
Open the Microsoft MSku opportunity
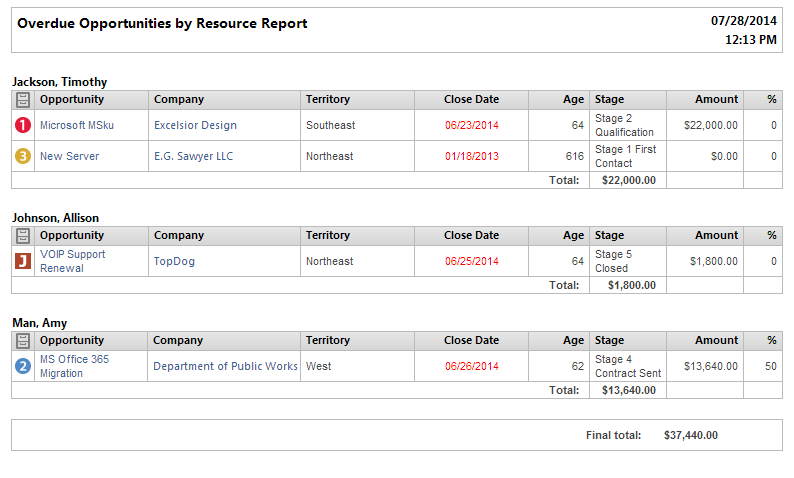77,125
